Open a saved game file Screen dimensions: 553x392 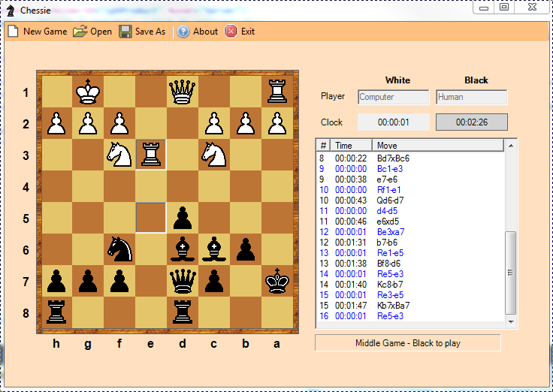[x=92, y=32]
